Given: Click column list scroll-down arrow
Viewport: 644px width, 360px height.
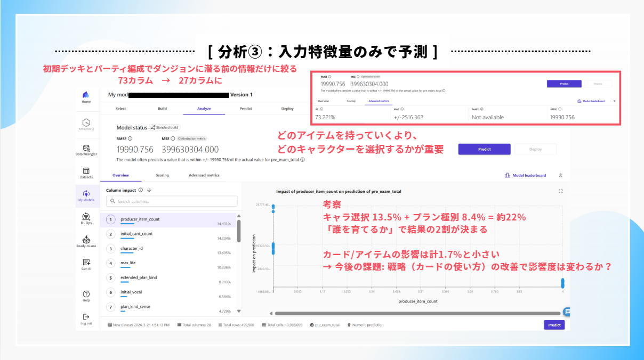Looking at the screenshot, I should pyautogui.click(x=239, y=312).
